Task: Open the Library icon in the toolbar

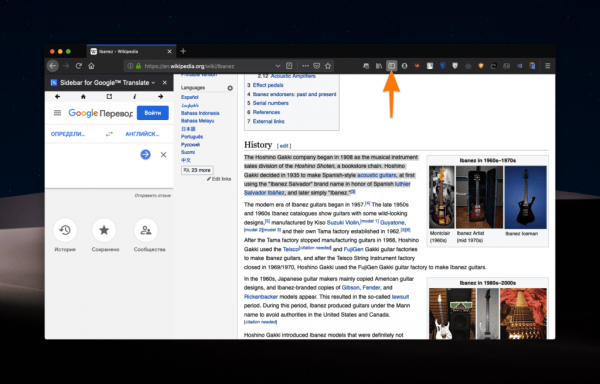Action: tap(379, 66)
